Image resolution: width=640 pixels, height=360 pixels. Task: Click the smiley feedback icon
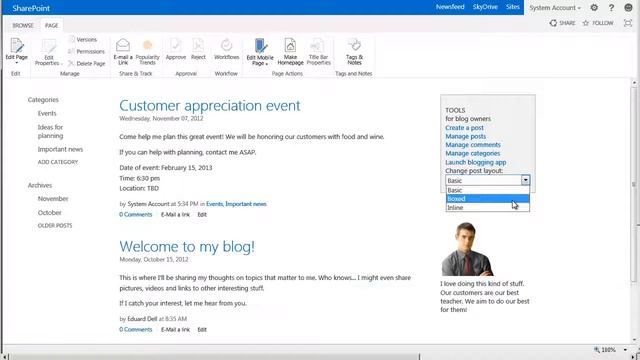pos(629,7)
